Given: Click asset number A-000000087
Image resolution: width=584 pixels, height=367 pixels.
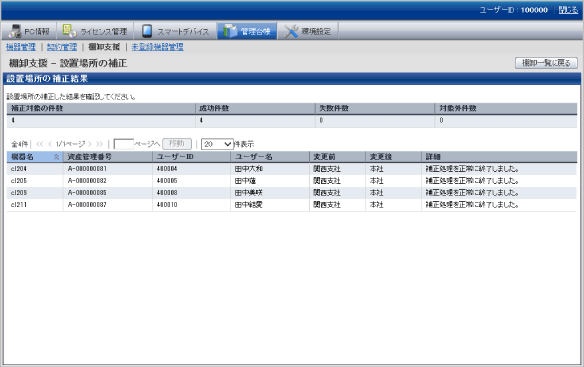Looking at the screenshot, I should [x=87, y=205].
